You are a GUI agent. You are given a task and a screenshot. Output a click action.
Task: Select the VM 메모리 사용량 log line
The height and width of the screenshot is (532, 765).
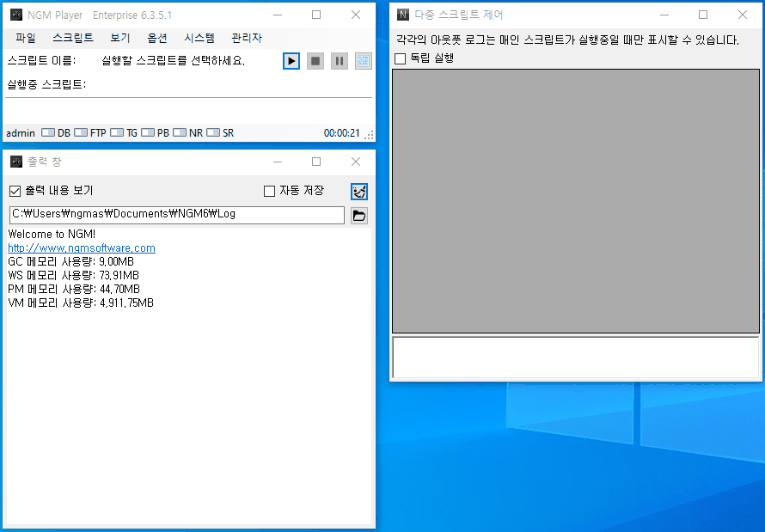pos(81,303)
